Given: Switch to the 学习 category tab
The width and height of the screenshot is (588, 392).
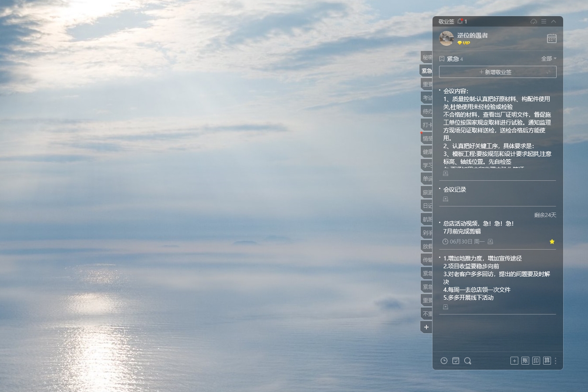Looking at the screenshot, I should coord(427,165).
